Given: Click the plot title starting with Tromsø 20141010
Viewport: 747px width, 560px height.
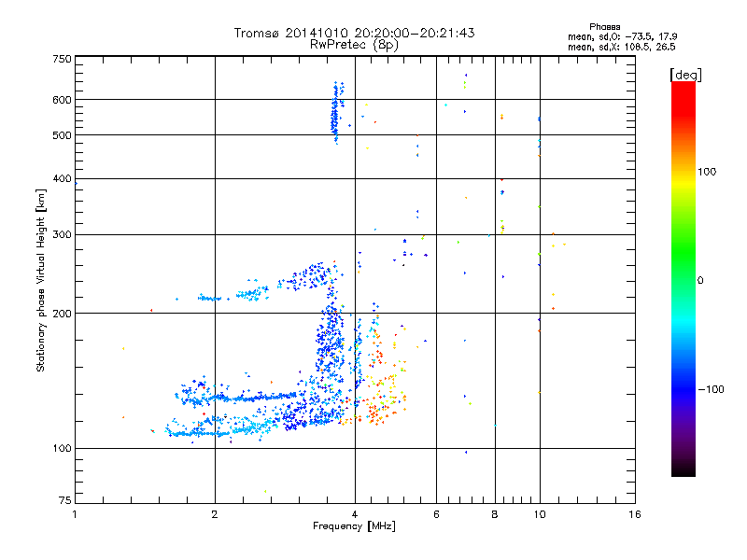Looking at the screenshot, I should click(x=354, y=33).
